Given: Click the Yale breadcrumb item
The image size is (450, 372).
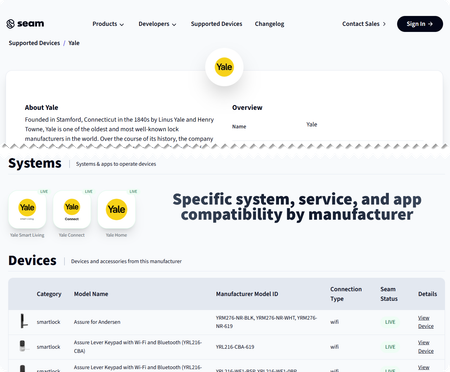Looking at the screenshot, I should [x=74, y=43].
